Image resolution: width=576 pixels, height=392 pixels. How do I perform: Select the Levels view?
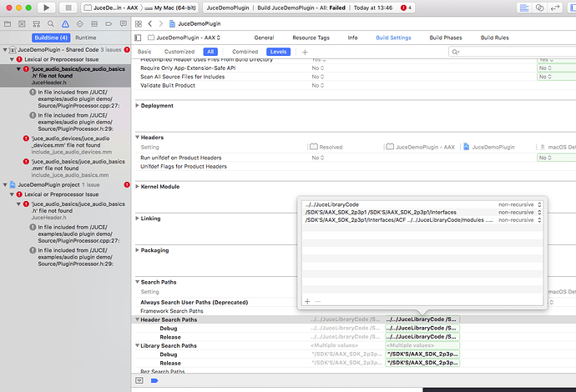click(278, 52)
